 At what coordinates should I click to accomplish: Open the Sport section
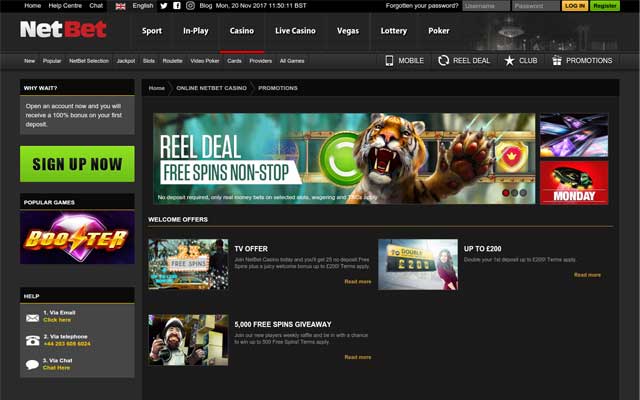coord(152,31)
